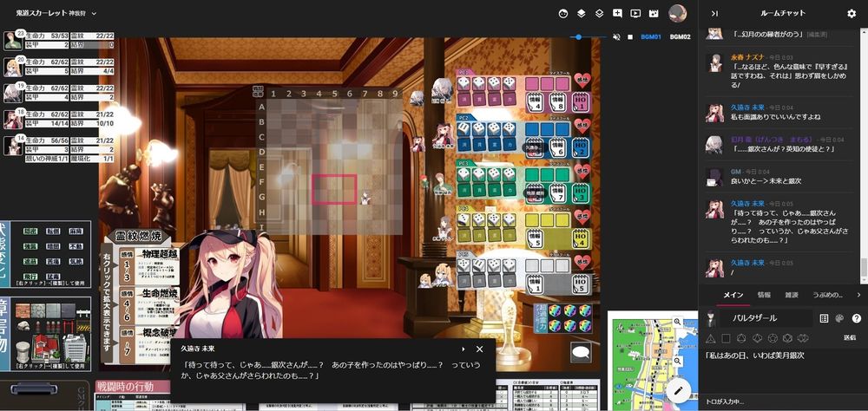
Task: Select the status portrait with initiative 20
Action: pyautogui.click(x=12, y=68)
